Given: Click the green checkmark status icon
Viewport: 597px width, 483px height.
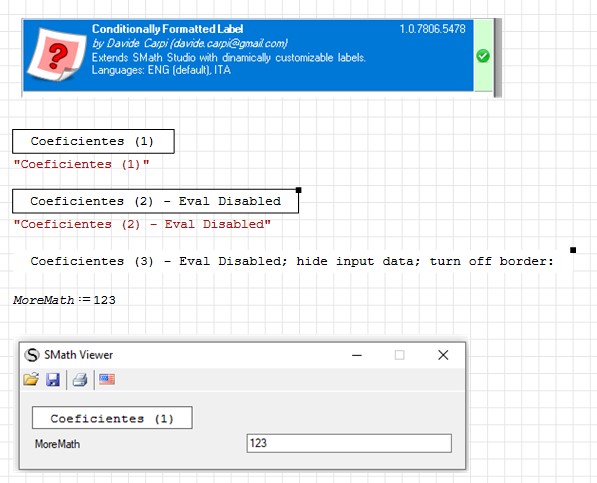Looking at the screenshot, I should [483, 56].
